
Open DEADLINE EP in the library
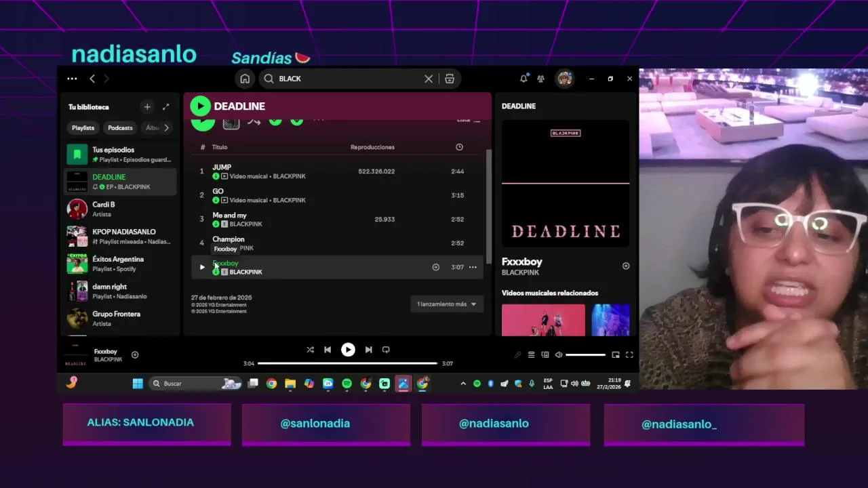point(121,182)
